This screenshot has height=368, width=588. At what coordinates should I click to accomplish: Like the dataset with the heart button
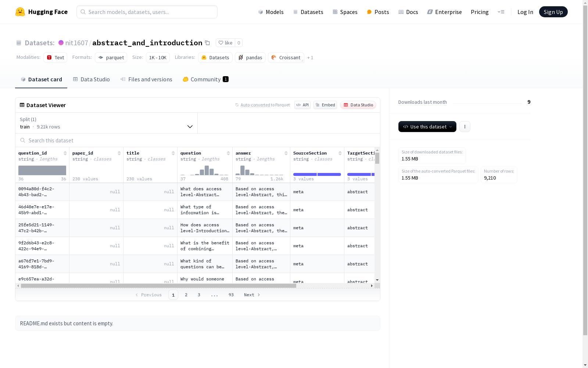click(x=225, y=43)
